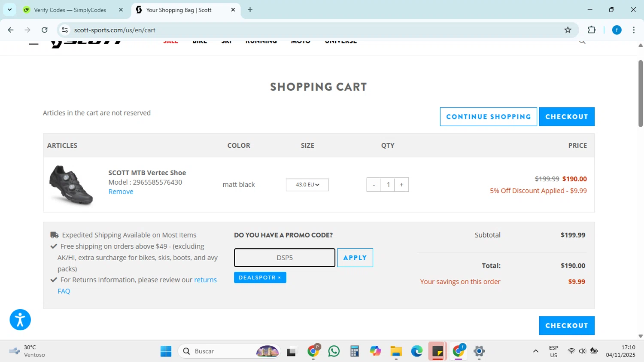Open the SKI menu in the header
Viewport: 644px width, 362px height.
[226, 42]
